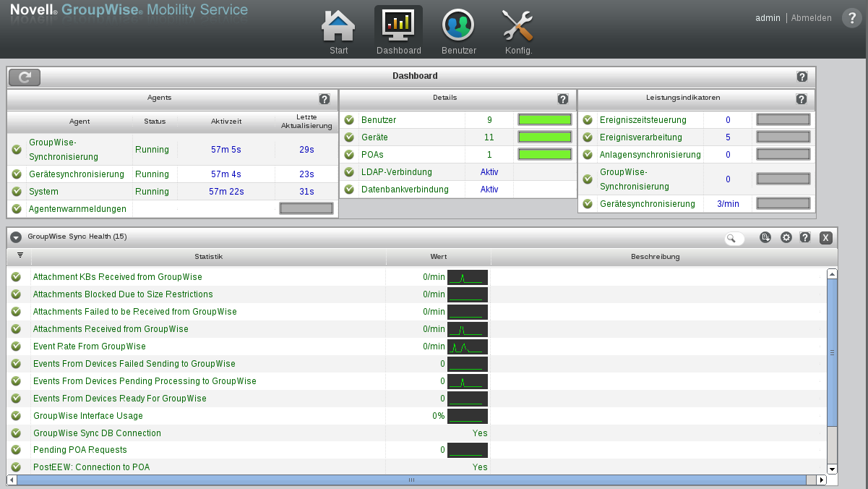868x489 pixels.
Task: Open Geräte in the Details panel
Action: tap(374, 137)
